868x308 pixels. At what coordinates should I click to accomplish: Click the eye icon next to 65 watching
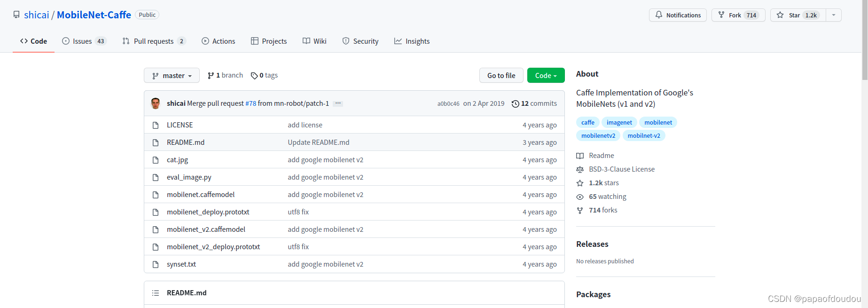click(580, 197)
